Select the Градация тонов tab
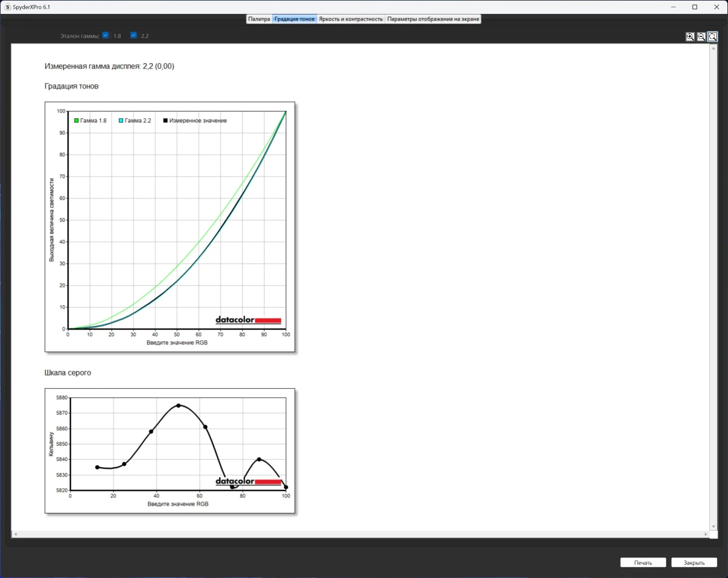 click(294, 19)
